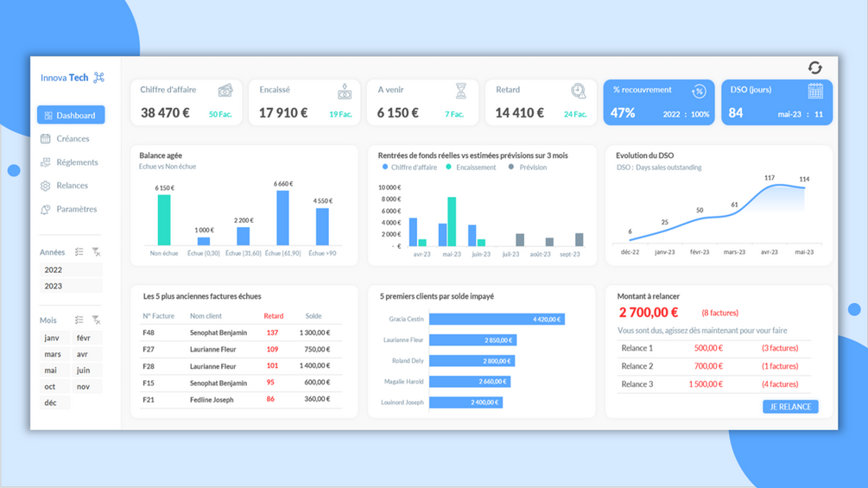The height and width of the screenshot is (488, 868).
Task: Click the Gracia Cestin bar 4 420,00 €
Action: coord(497,320)
